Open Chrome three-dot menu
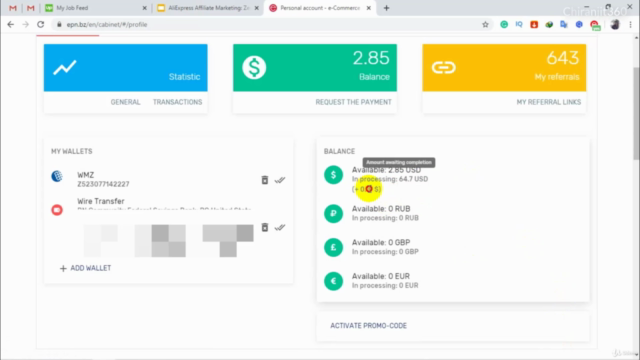Viewport: 640px width, 360px height. pos(630,24)
